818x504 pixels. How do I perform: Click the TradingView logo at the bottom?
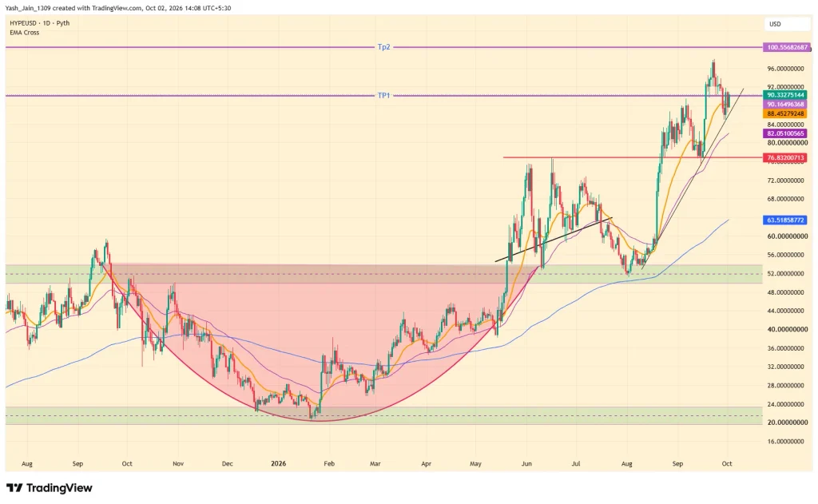click(x=50, y=488)
